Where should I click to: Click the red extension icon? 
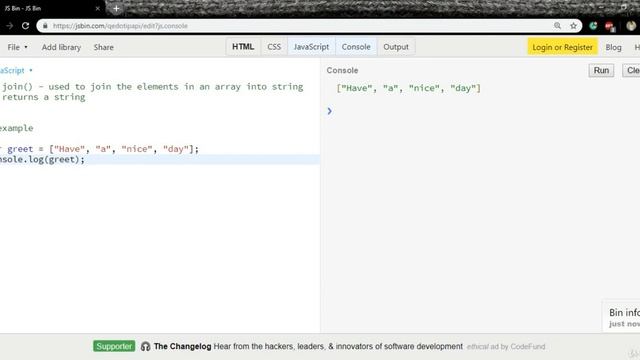click(x=609, y=26)
